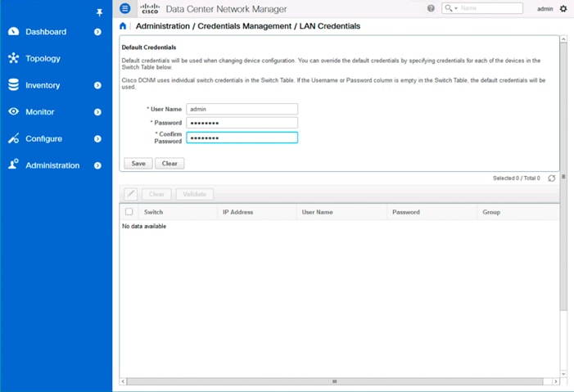Toggle the hamburger menu button
574x392 pixels.
point(124,8)
